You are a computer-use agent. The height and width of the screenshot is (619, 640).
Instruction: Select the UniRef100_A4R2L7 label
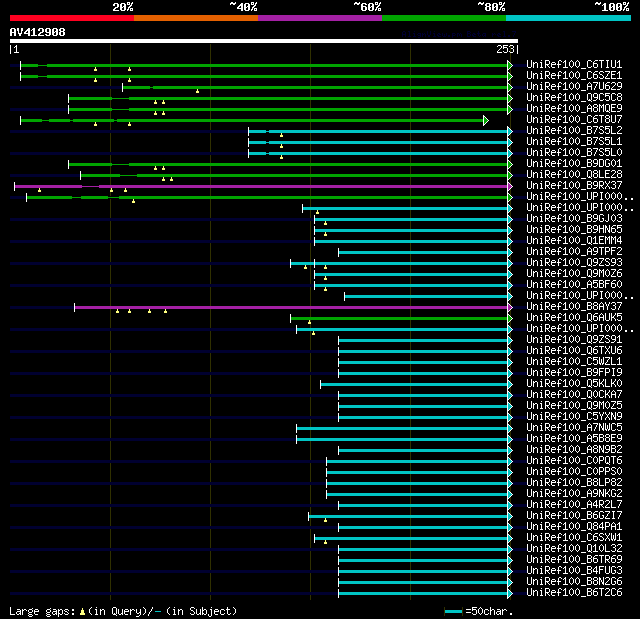(x=574, y=505)
